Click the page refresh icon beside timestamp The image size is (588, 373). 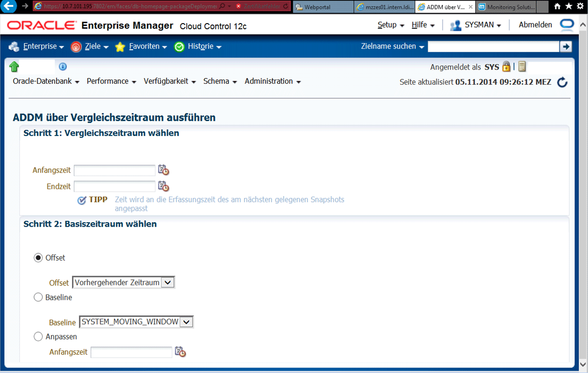point(562,82)
